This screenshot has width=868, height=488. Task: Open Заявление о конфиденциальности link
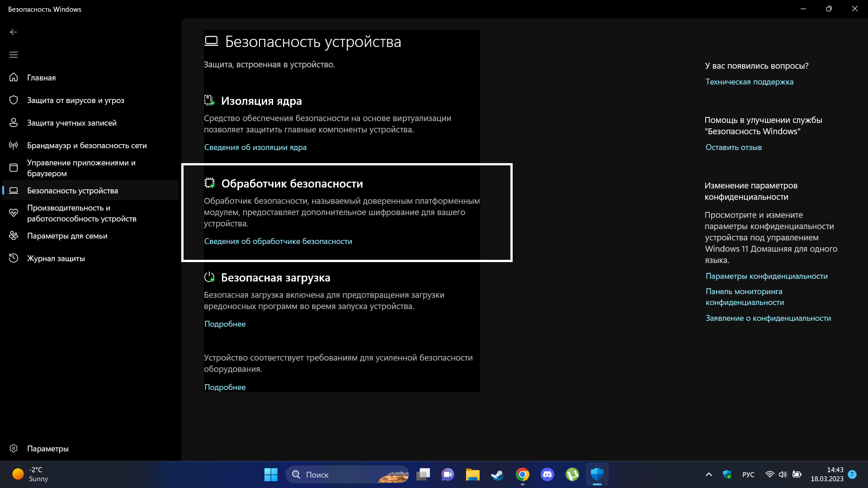tap(768, 318)
